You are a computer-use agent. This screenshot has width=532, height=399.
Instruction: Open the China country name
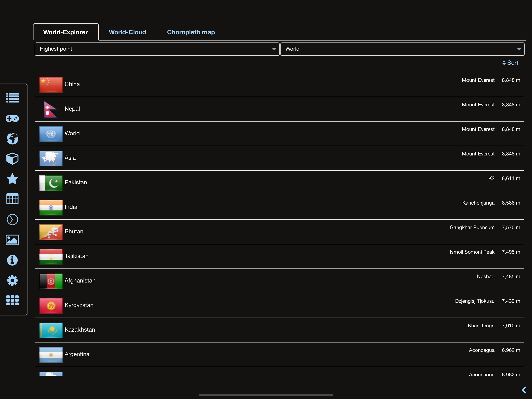point(72,84)
